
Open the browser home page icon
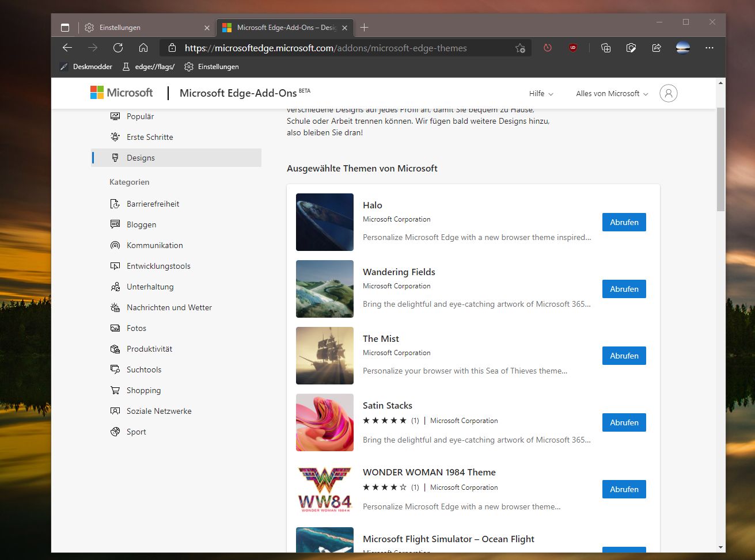tap(143, 48)
